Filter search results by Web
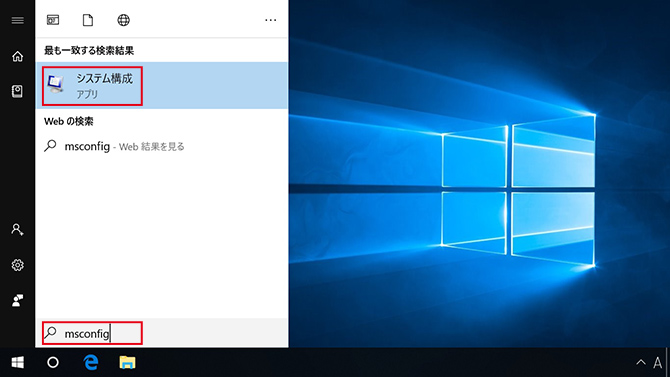 (123, 20)
